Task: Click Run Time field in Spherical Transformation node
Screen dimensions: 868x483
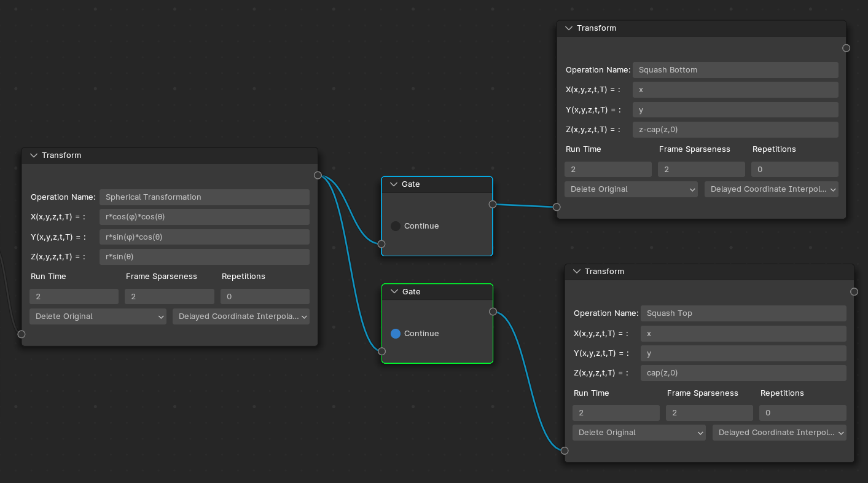Action: 74,297
